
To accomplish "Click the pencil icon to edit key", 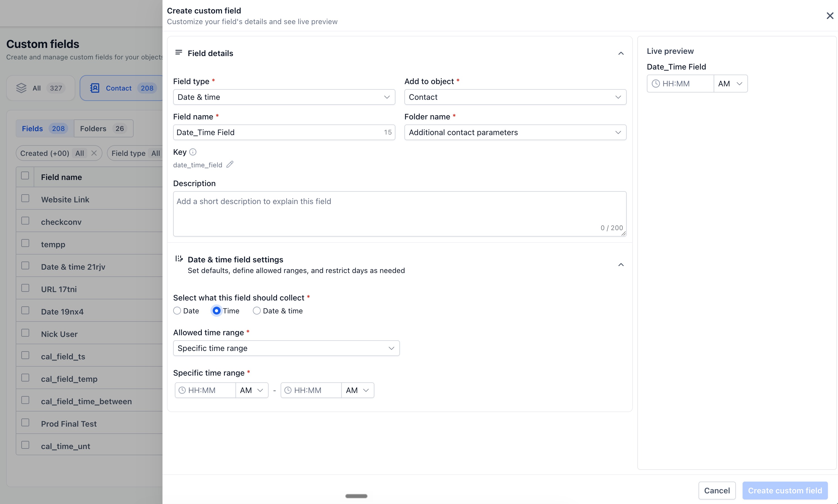I will click(230, 164).
